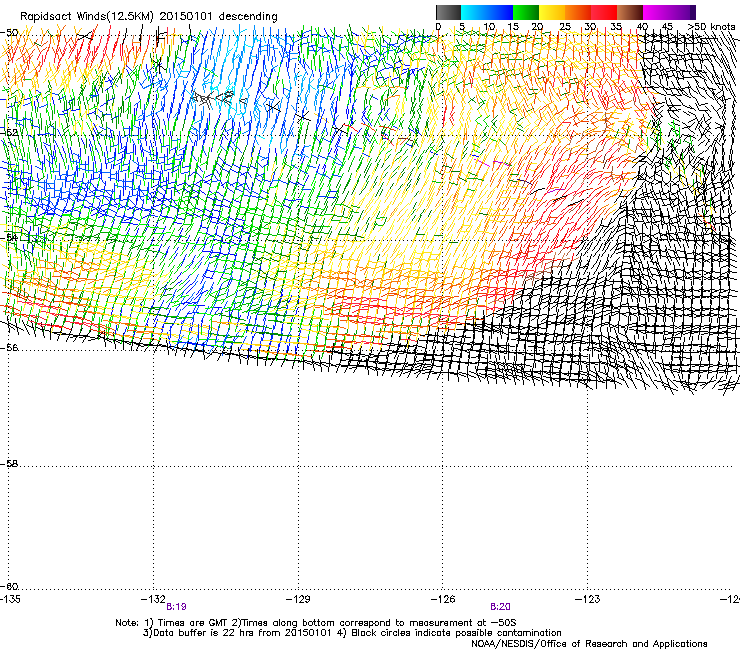Click the 8:20 purple time marker
The image size is (740, 650).
pyautogui.click(x=500, y=607)
